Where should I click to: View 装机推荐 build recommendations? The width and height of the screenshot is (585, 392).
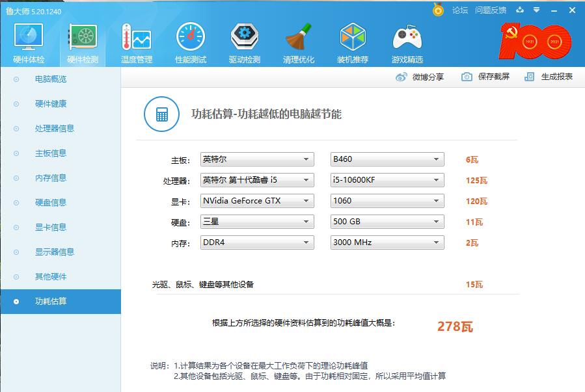click(x=352, y=42)
